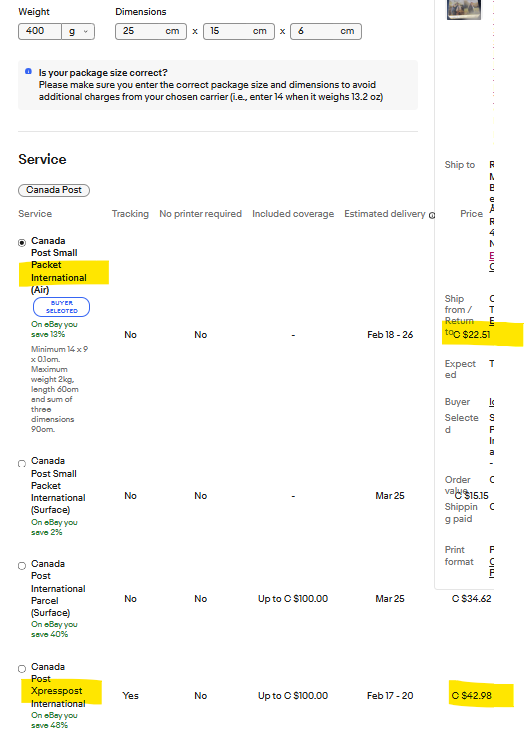Click the height field showing 6 cm
The width and height of the screenshot is (524, 753).
tap(326, 31)
